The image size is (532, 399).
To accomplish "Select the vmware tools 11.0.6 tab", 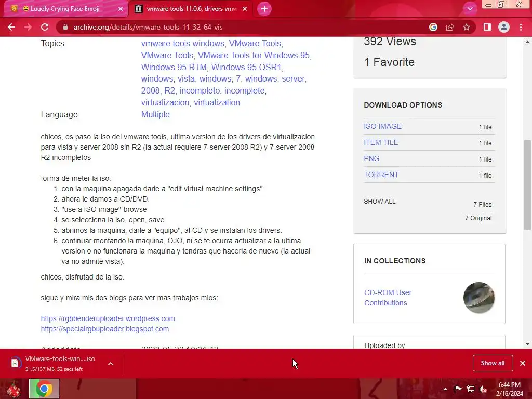I will [x=191, y=9].
